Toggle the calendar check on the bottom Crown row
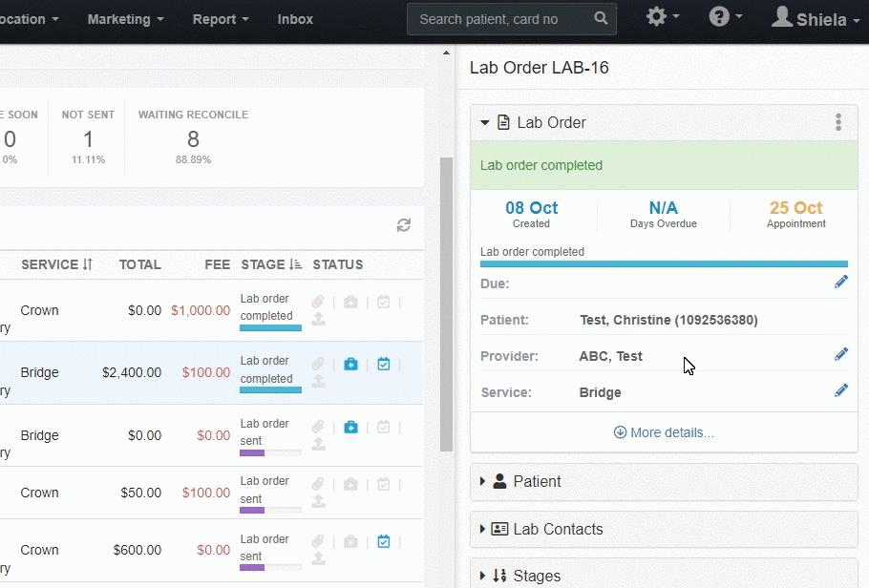Image resolution: width=869 pixels, height=588 pixels. click(383, 541)
